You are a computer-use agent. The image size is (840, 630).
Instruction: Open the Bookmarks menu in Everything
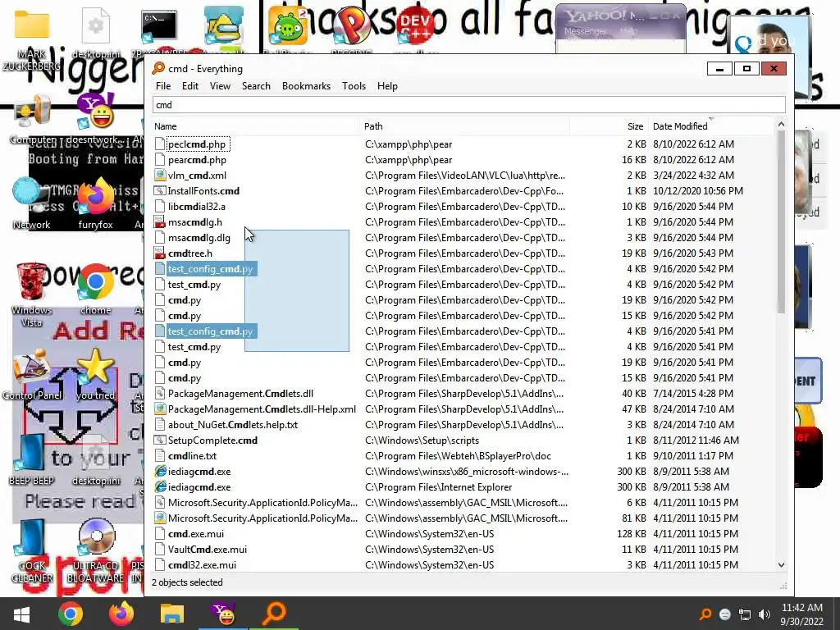pos(306,85)
